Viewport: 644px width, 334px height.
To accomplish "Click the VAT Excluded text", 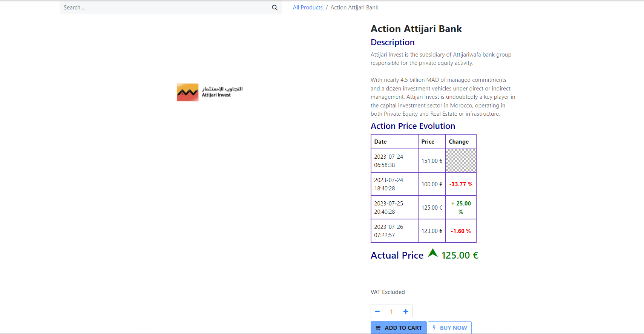I will tap(388, 292).
